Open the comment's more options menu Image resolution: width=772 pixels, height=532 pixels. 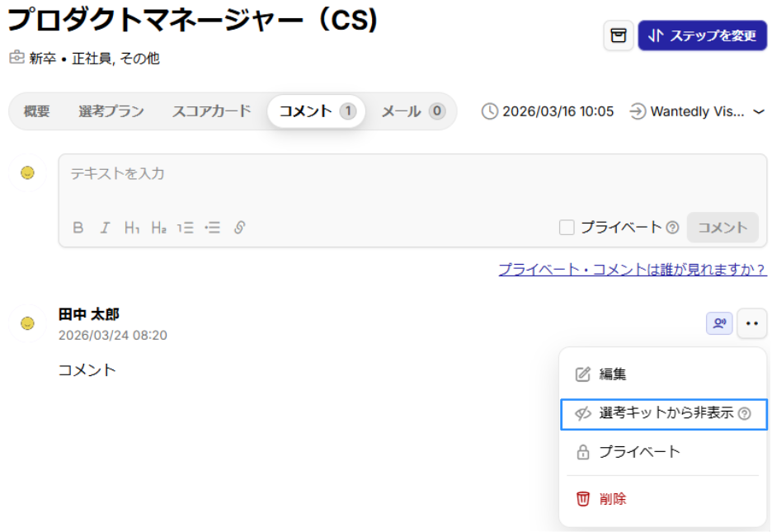751,323
